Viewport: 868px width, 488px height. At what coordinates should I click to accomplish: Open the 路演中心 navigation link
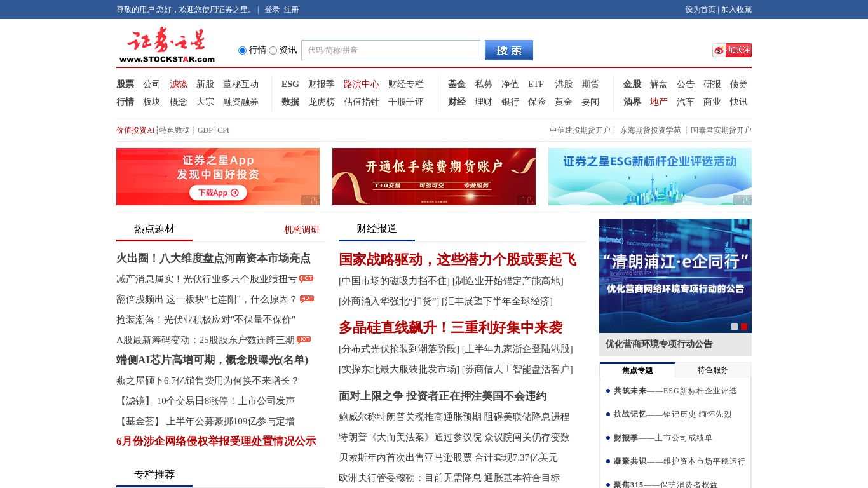[362, 84]
